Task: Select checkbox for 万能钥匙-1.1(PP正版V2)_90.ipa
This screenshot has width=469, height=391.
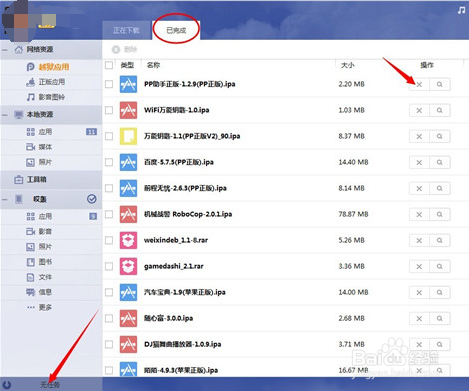Action: (x=109, y=136)
